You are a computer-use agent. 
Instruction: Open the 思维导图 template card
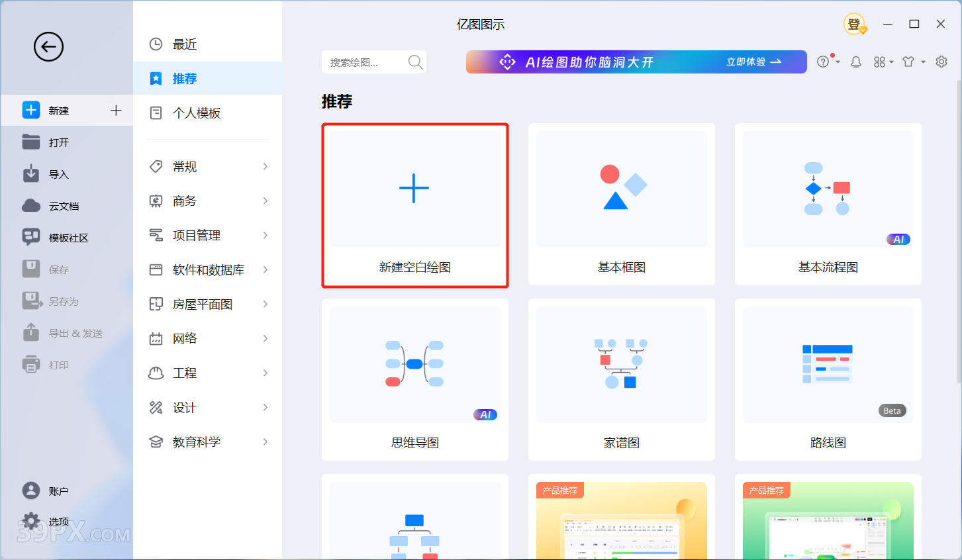[415, 379]
